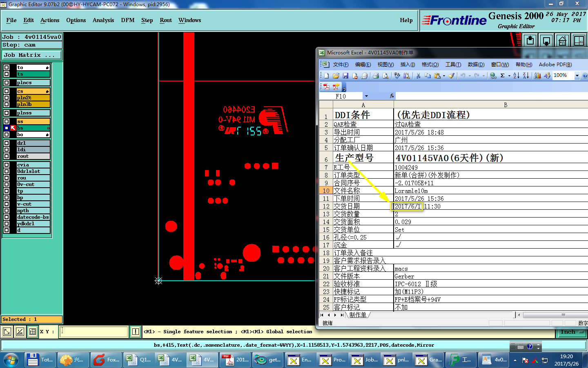Toggle visibility checkbox for layer drl
Image resolution: width=588 pixels, height=368 pixels.
point(7,143)
